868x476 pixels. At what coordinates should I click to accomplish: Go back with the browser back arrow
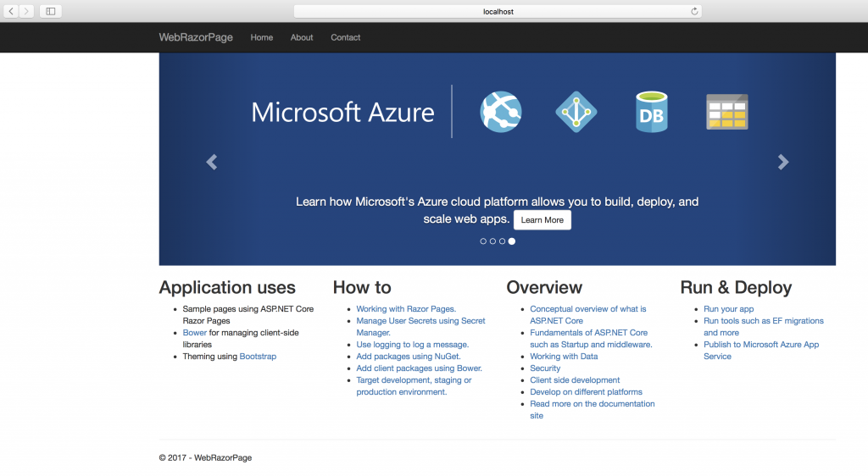pos(11,11)
